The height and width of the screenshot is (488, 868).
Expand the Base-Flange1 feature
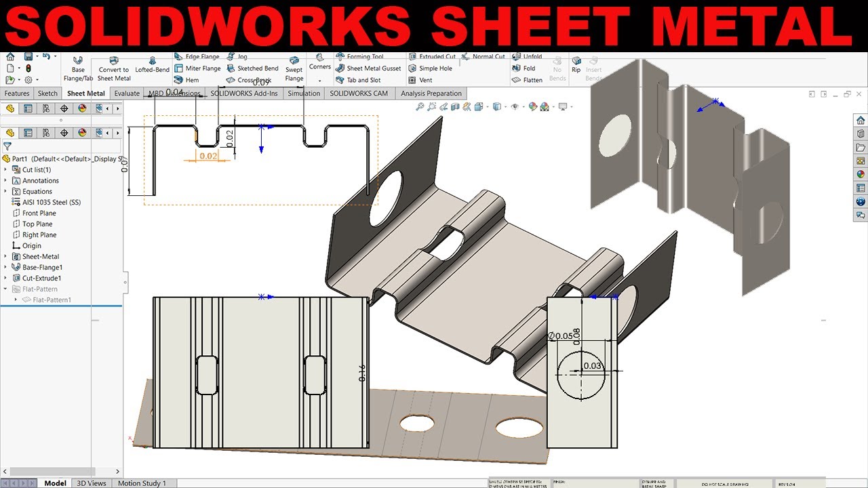point(6,267)
